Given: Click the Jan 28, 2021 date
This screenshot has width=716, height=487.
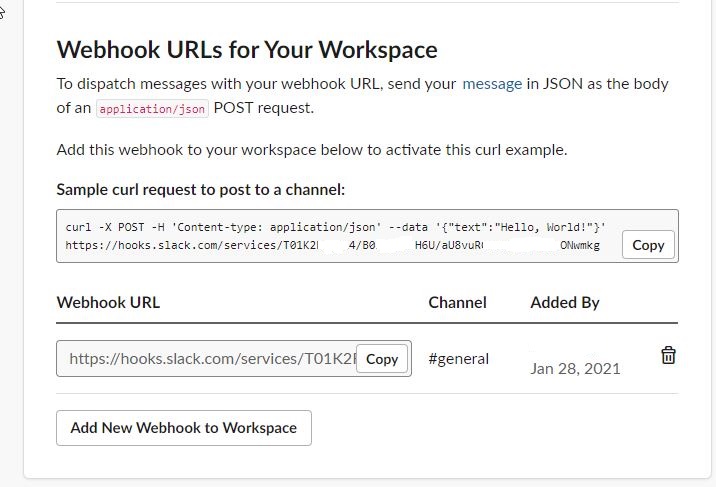Looking at the screenshot, I should [575, 368].
